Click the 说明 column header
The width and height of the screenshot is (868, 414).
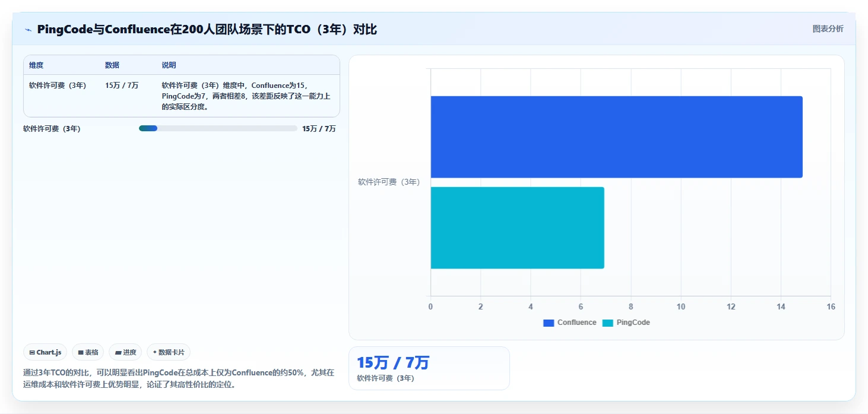tap(169, 65)
